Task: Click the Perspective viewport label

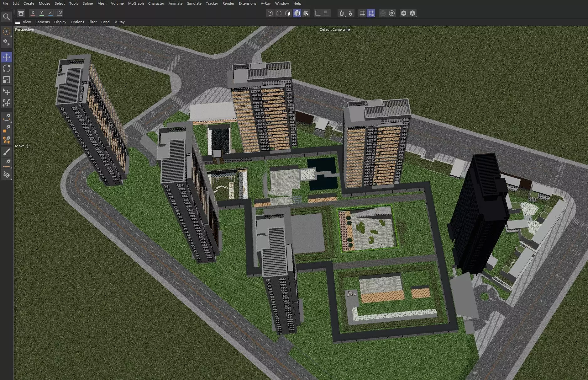Action: point(24,29)
